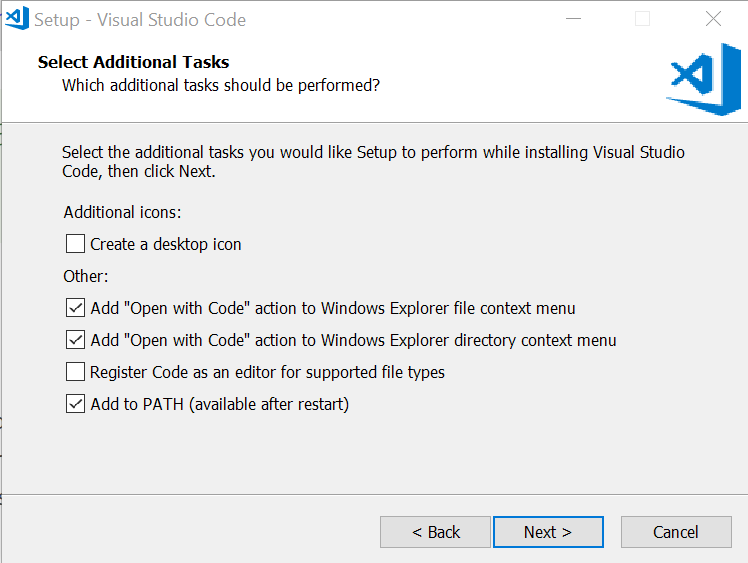Image resolution: width=748 pixels, height=563 pixels.
Task: Click the Additional icons section label
Action: tap(123, 212)
